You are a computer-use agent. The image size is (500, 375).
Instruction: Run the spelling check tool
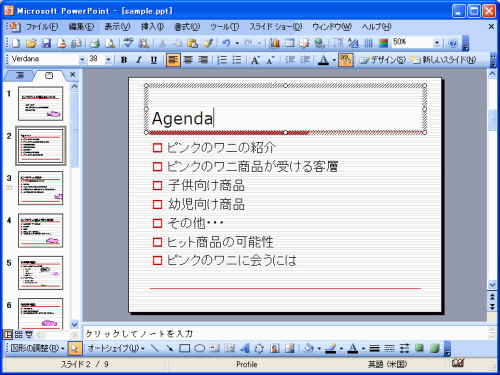pos(128,43)
